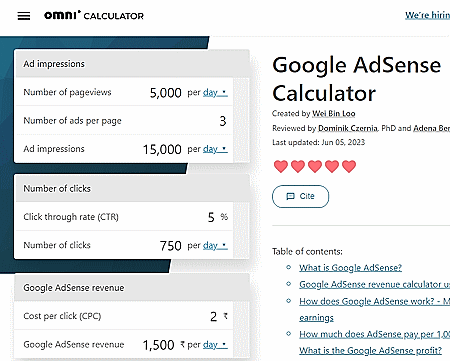
Task: Rate with the fourth heart icon
Action: tap(332, 166)
